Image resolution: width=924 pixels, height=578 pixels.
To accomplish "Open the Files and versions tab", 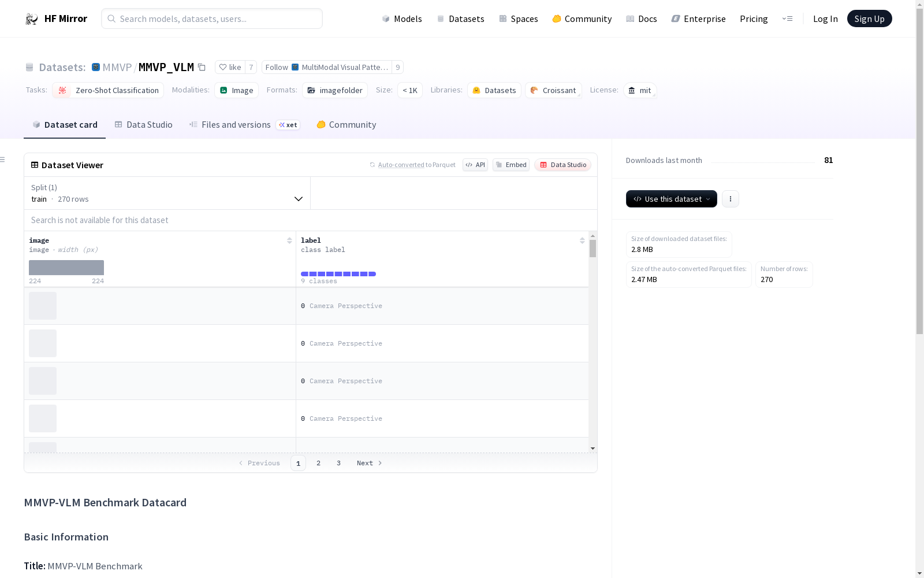I will pyautogui.click(x=244, y=125).
